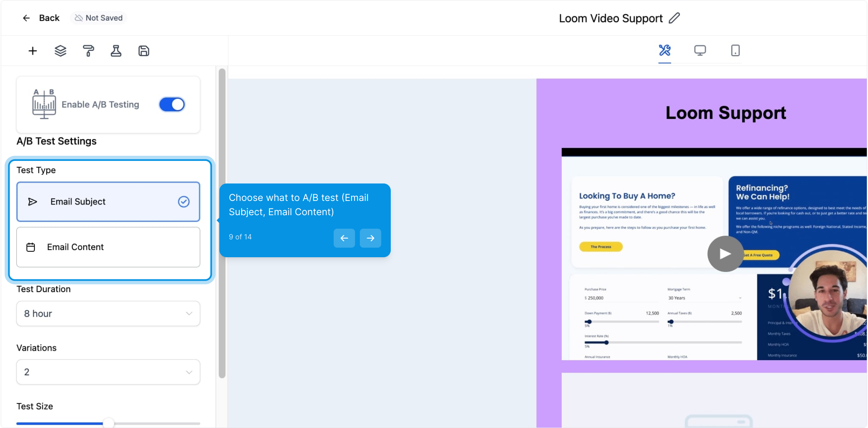Disable the Enable A/B Testing toggle
868x428 pixels.
click(x=172, y=105)
